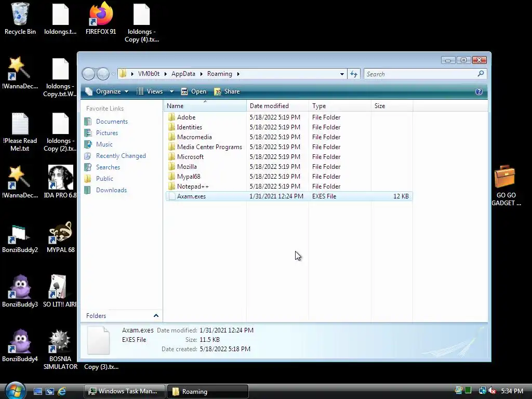Click the Explorer Forward arrow button
532x399 pixels.
[103, 74]
